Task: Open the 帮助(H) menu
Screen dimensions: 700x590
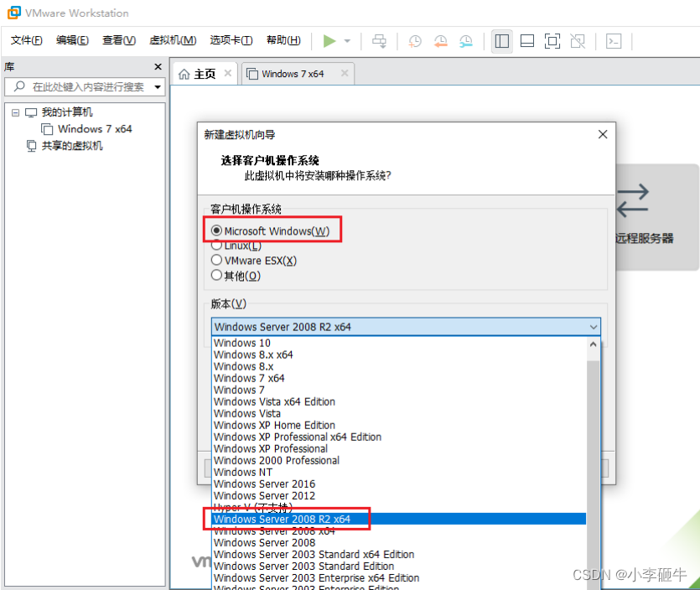Action: [283, 40]
